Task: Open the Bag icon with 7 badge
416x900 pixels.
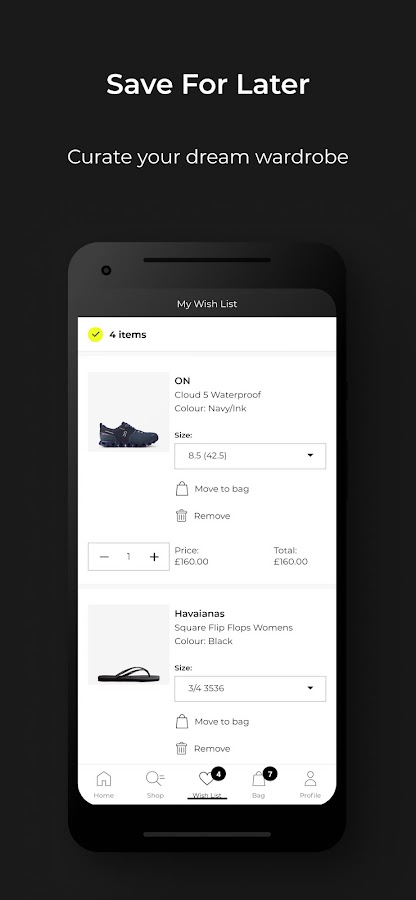Action: click(259, 779)
